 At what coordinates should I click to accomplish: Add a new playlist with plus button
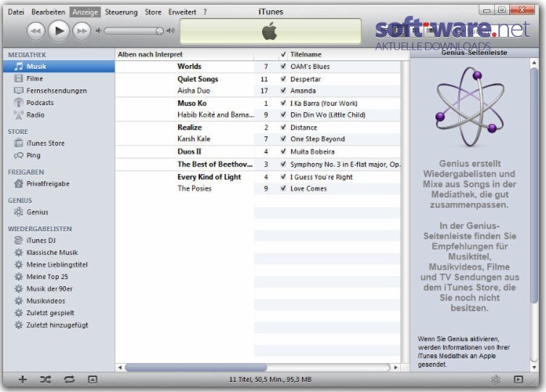coord(23,379)
